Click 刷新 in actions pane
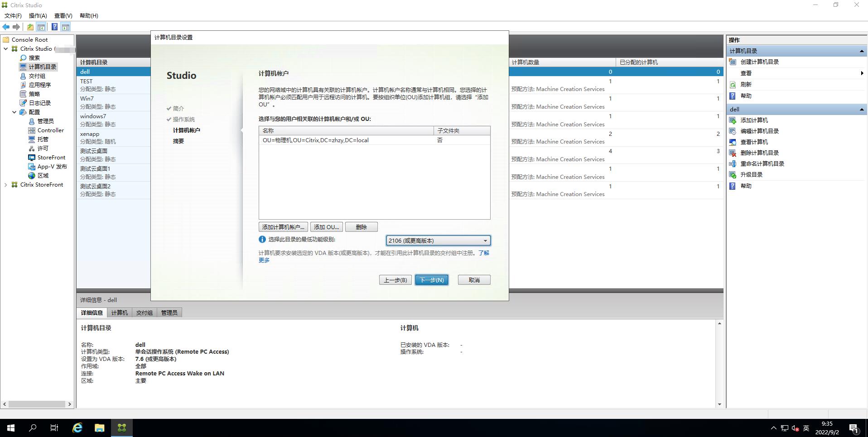Screen dimensions: 868x437 pos(746,84)
